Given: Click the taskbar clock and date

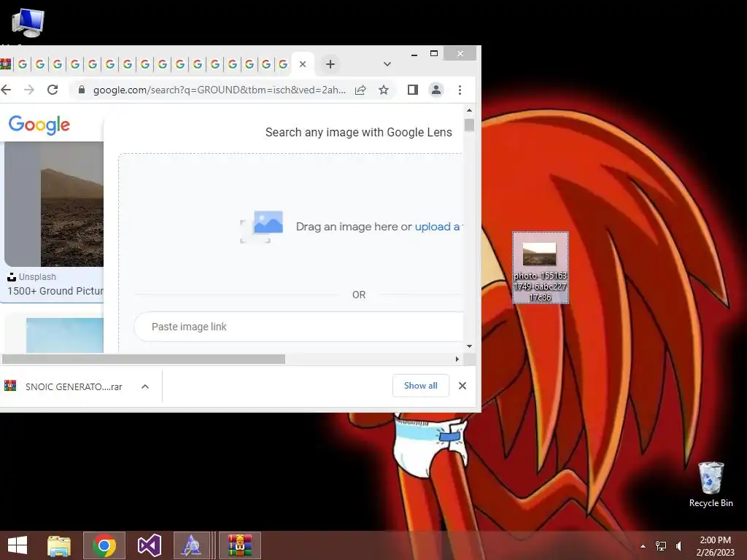Looking at the screenshot, I should pos(715,546).
